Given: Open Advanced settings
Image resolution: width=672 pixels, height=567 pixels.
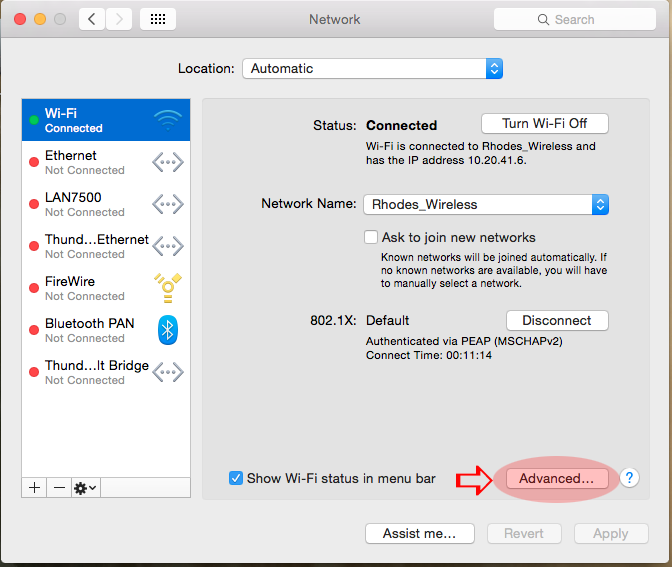Looking at the screenshot, I should click(557, 478).
